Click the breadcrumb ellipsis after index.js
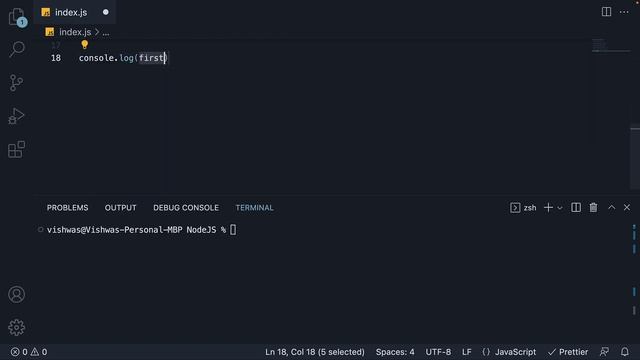Image resolution: width=640 pixels, height=360 pixels. point(106,32)
